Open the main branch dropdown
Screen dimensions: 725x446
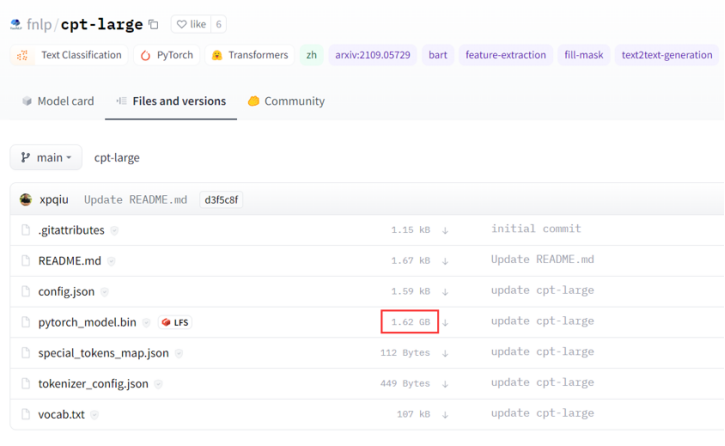click(46, 158)
